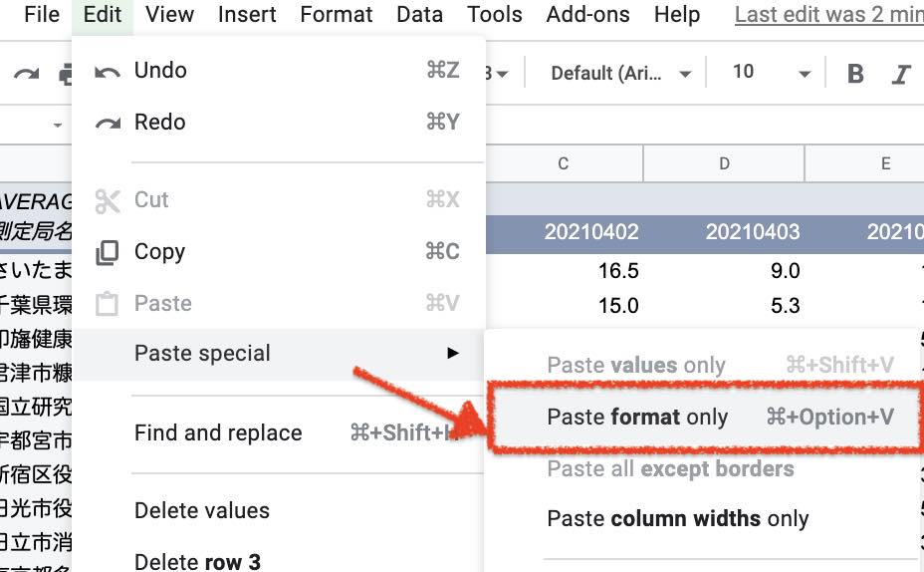
Task: Open the Format menu
Action: click(x=336, y=14)
